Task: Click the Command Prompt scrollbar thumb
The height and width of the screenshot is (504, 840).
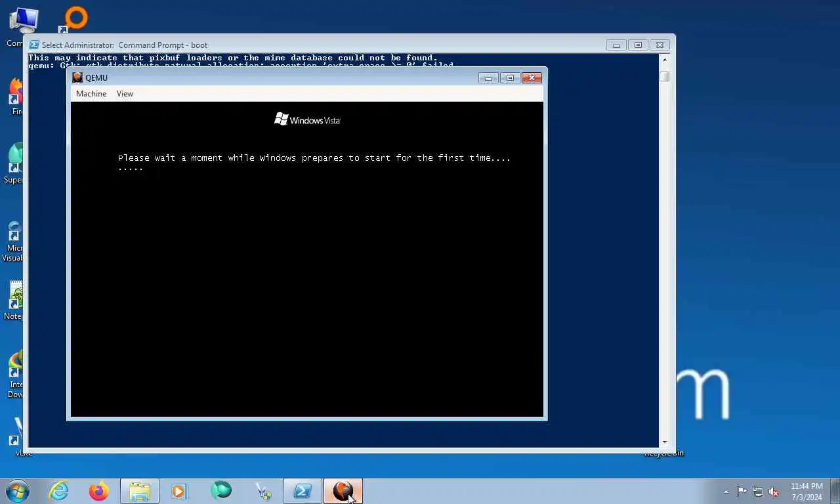Action: (x=664, y=77)
